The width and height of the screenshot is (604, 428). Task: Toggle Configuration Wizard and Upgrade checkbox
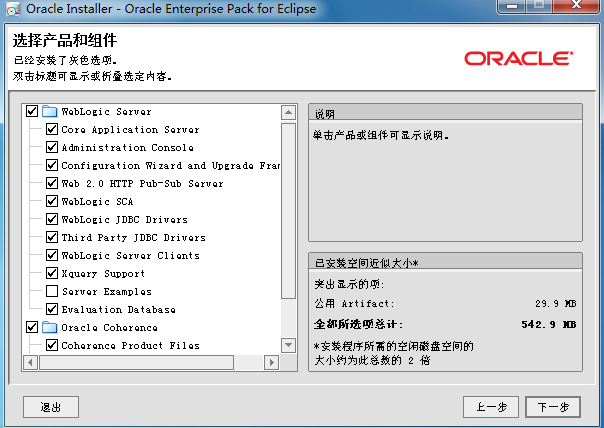point(52,165)
